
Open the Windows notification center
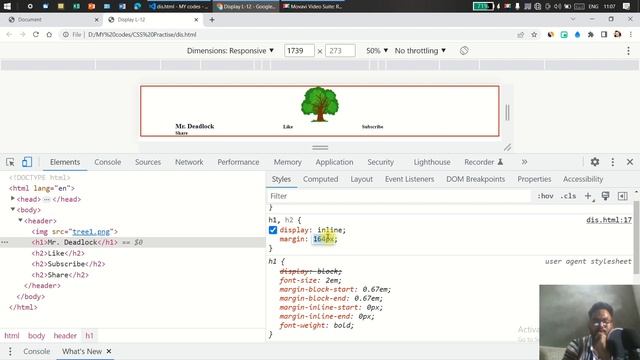click(x=627, y=6)
